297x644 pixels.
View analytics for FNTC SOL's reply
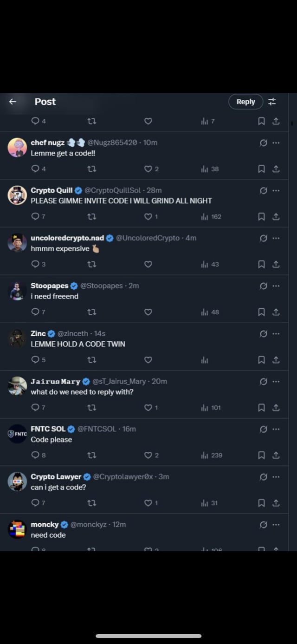click(204, 455)
